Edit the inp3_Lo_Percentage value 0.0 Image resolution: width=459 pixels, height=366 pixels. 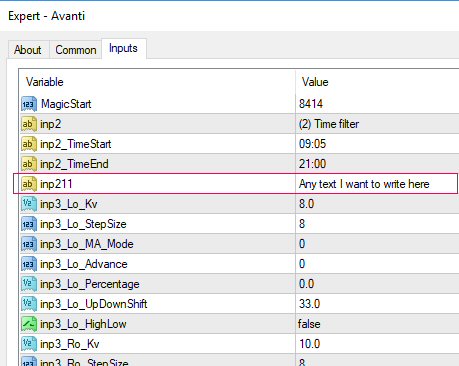306,284
